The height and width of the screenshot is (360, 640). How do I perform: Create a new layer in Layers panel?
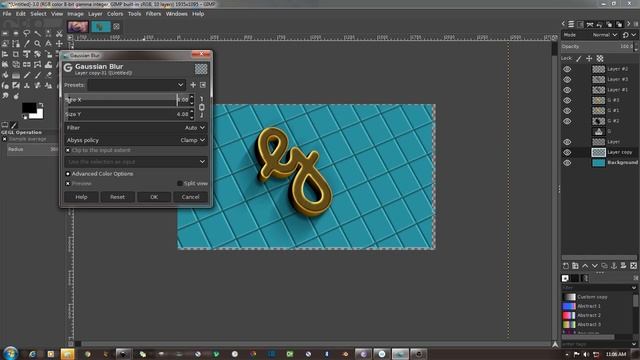565,266
